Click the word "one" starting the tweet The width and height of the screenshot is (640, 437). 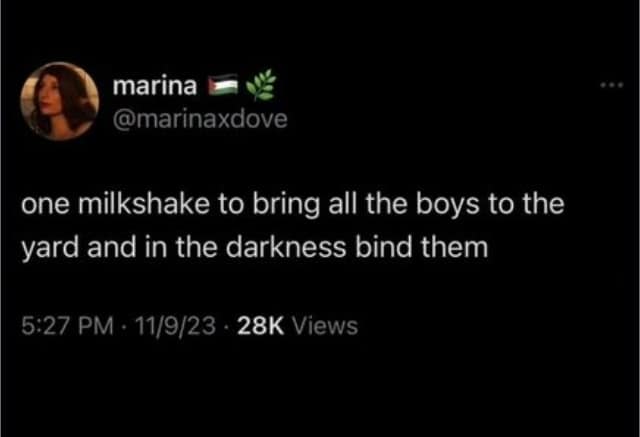click(45, 205)
